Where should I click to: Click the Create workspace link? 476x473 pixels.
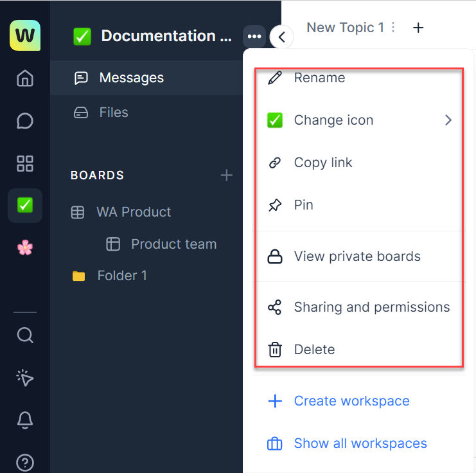351,401
